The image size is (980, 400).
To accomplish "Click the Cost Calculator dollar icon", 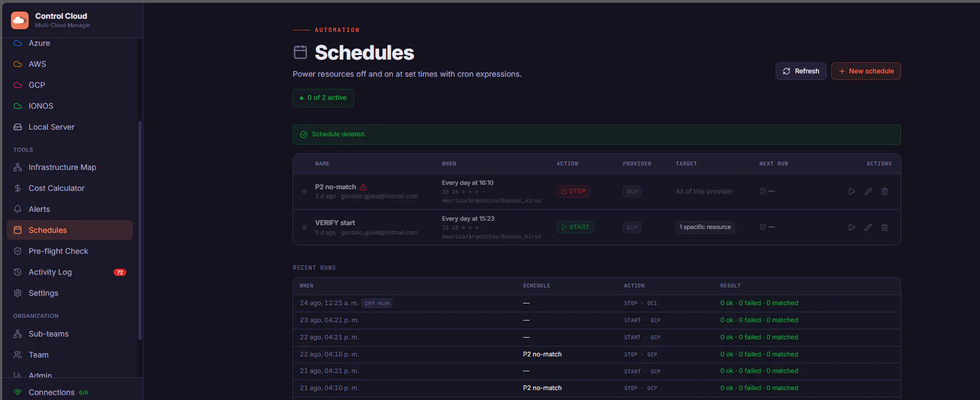I will [x=18, y=188].
